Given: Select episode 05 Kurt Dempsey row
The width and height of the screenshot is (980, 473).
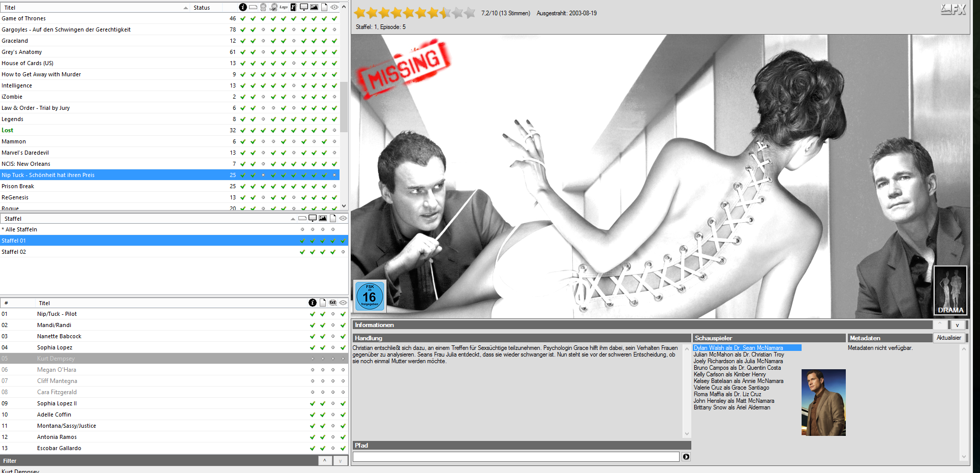Looking at the screenshot, I should (x=174, y=359).
